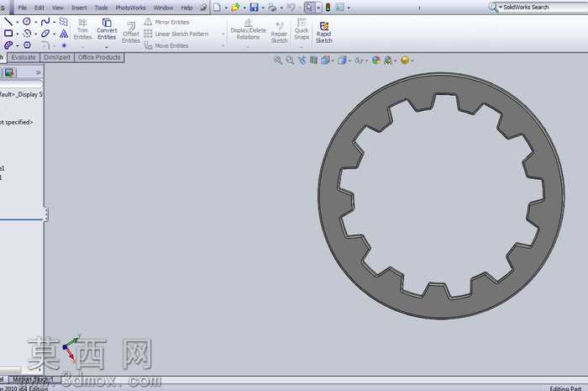Select the Polygon sketch tool
This screenshot has width=588, height=391.
point(27,45)
